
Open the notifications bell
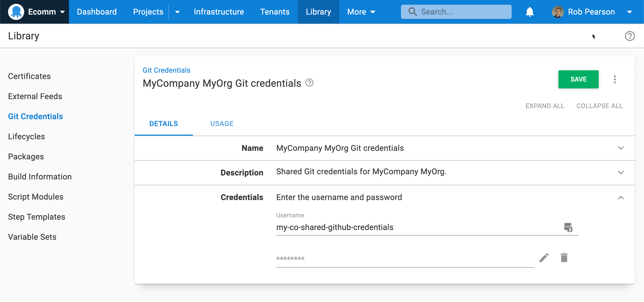pyautogui.click(x=530, y=12)
